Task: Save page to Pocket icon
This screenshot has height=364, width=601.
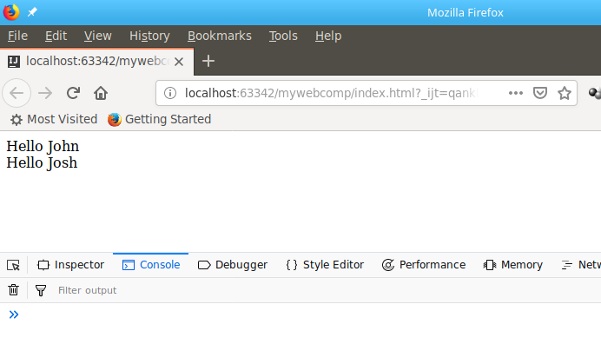Action: tap(539, 93)
